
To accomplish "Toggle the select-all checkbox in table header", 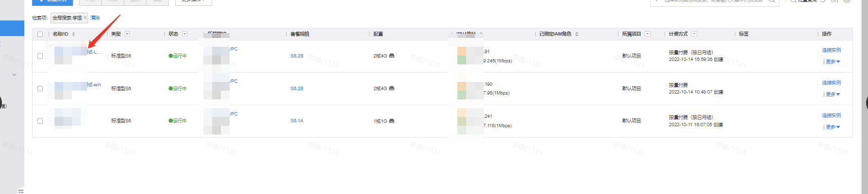I will [40, 34].
